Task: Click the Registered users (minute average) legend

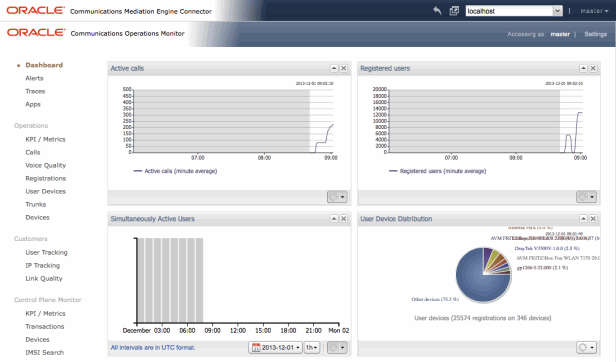Action: coord(437,171)
